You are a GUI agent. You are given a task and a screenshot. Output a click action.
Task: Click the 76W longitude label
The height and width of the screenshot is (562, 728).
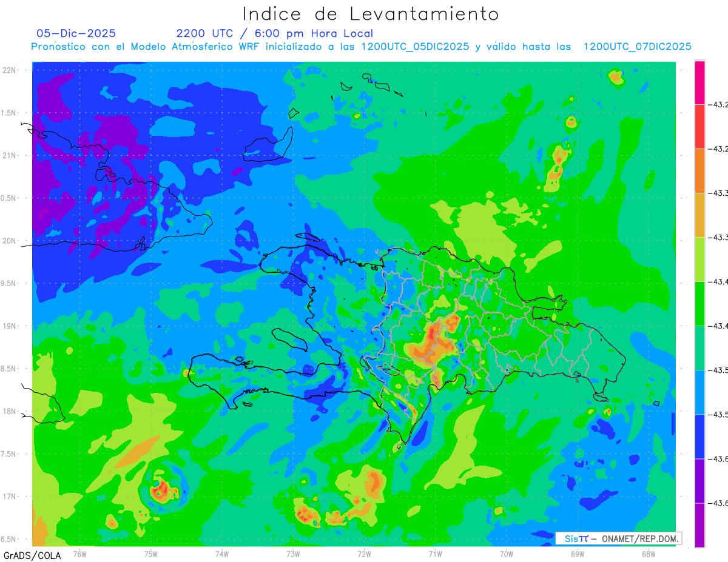click(79, 554)
